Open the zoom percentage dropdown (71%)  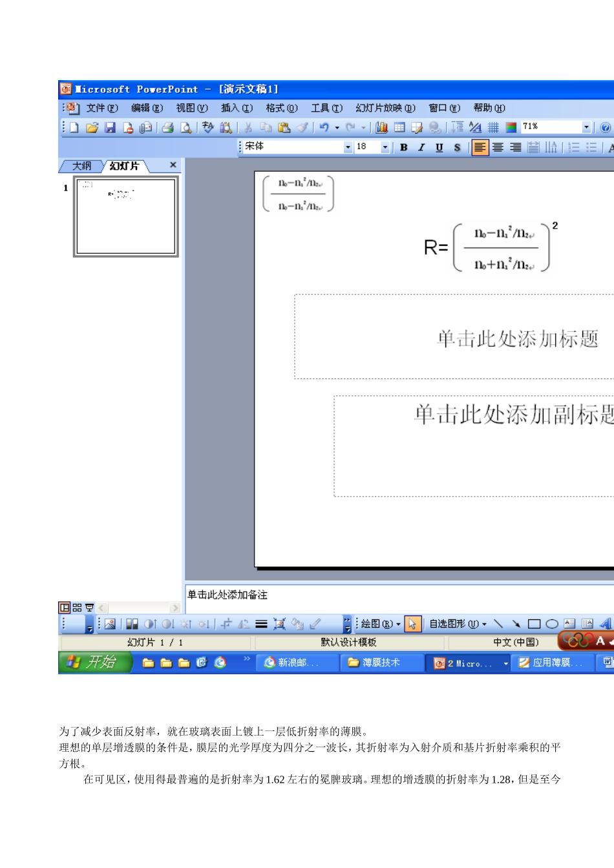pos(587,127)
